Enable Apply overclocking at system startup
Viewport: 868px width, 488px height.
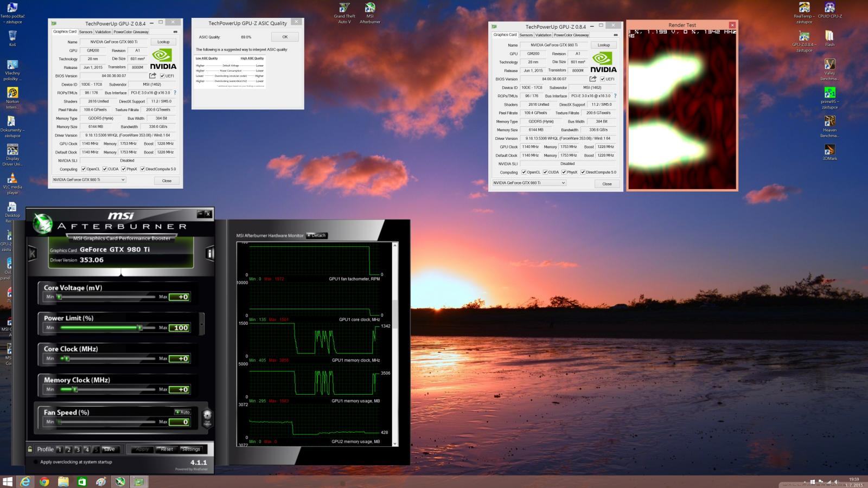[36, 462]
